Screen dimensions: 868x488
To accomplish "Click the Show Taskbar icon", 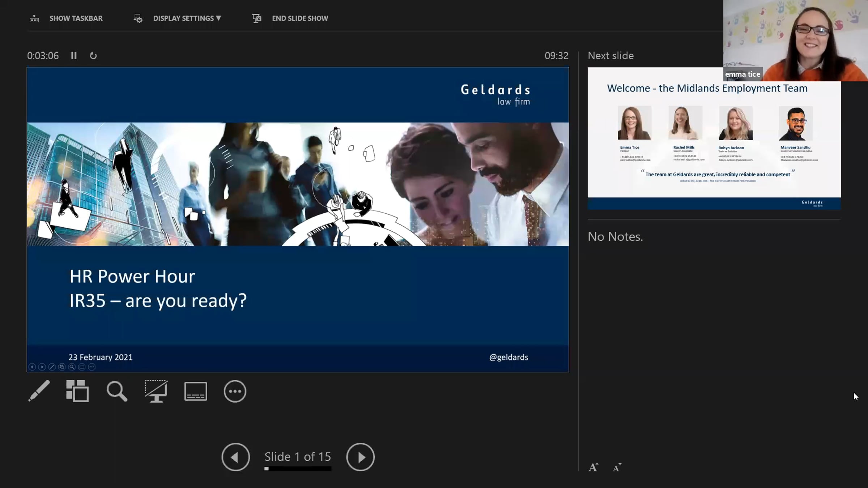I will [x=34, y=18].
